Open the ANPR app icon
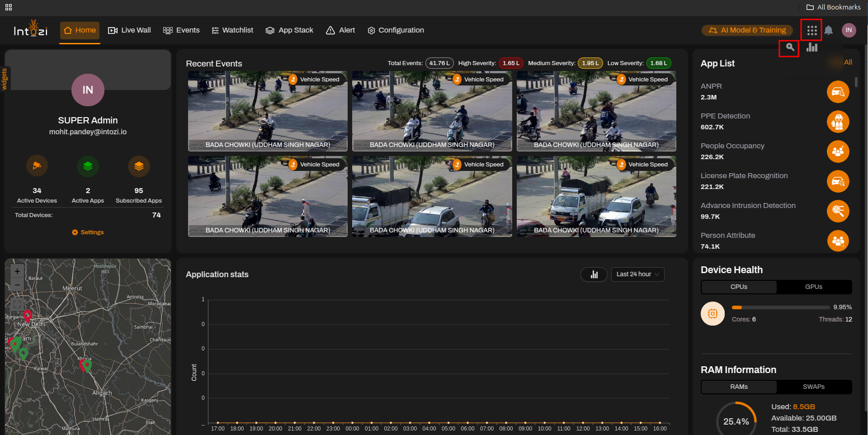This screenshot has width=868, height=435. pyautogui.click(x=838, y=92)
